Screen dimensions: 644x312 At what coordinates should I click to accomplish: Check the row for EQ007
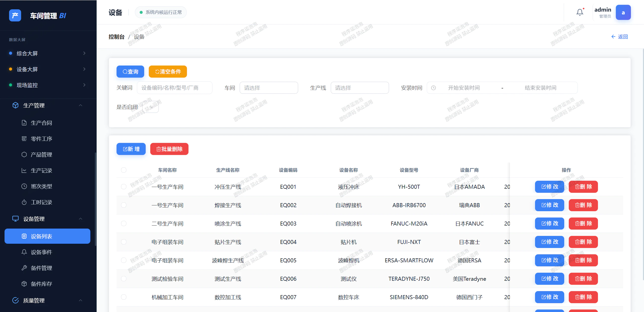point(124,297)
